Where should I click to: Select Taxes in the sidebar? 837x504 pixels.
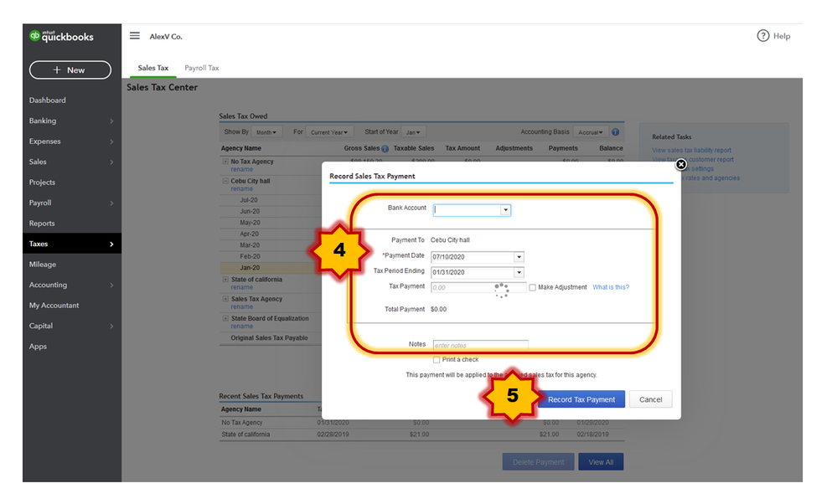(71, 244)
